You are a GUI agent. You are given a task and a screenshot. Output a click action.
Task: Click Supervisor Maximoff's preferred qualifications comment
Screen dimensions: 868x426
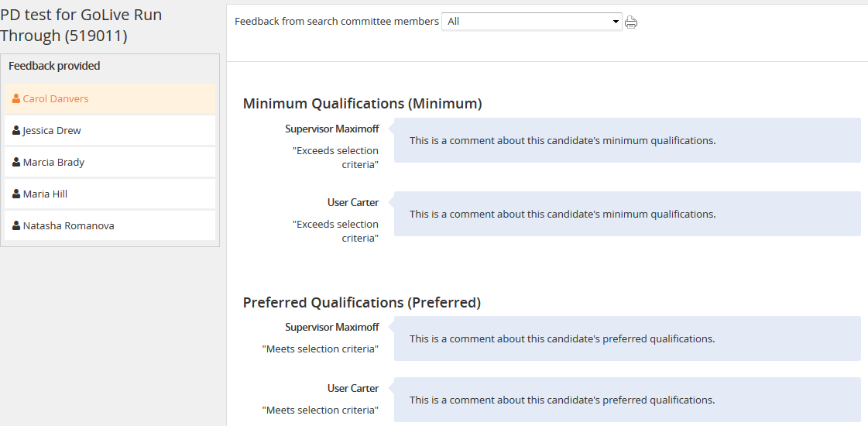click(x=627, y=338)
